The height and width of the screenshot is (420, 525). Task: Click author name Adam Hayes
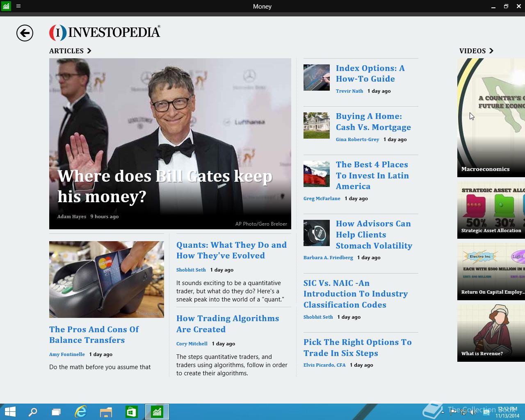click(x=72, y=217)
